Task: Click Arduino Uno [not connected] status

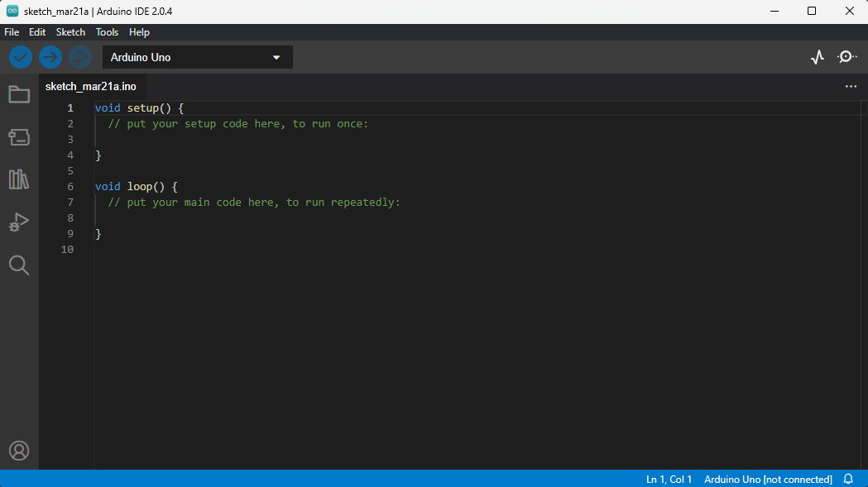Action: [768, 480]
